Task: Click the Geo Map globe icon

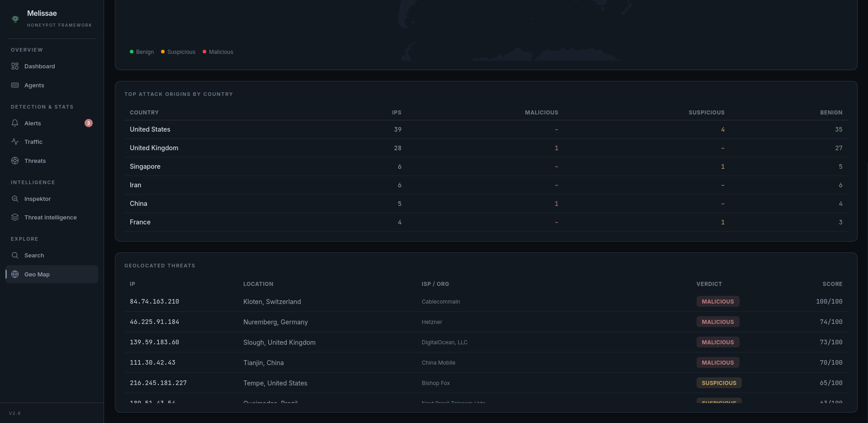Action: pos(15,274)
